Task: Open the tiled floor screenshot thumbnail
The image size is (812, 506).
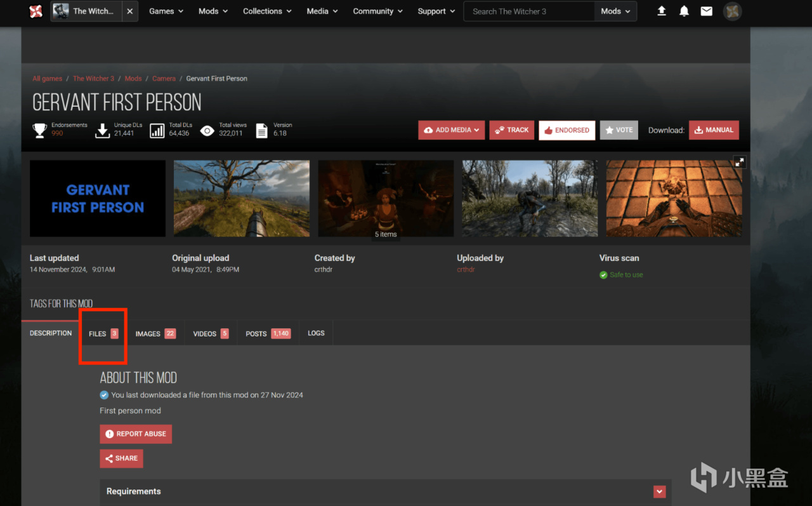Action: 674,198
